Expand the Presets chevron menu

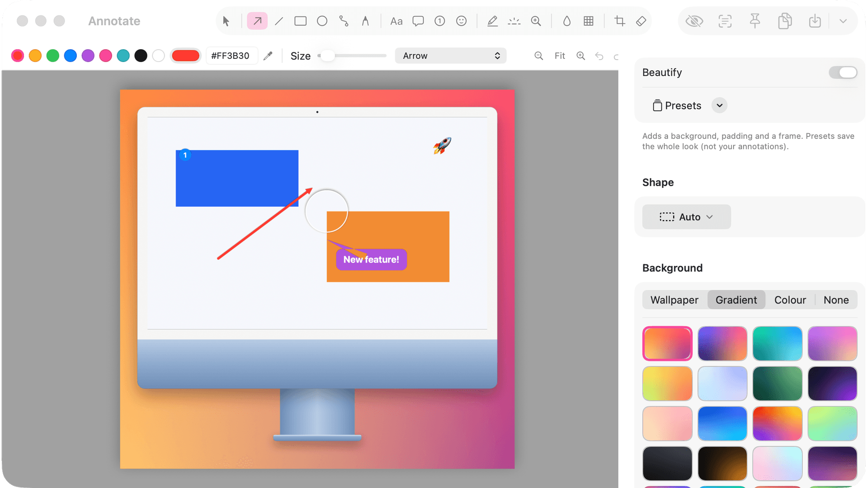click(719, 105)
